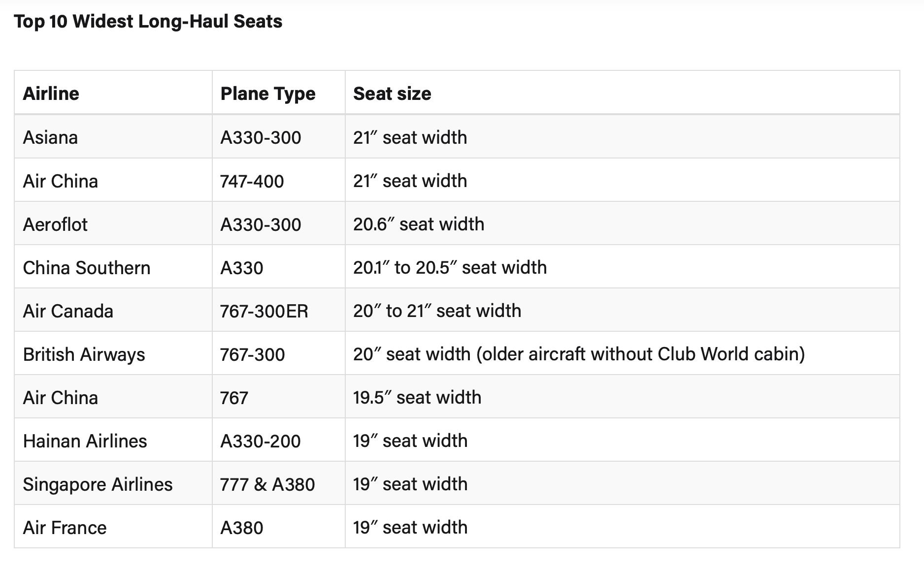Click the Plane Type column header
This screenshot has height=568, width=924.
point(279,93)
